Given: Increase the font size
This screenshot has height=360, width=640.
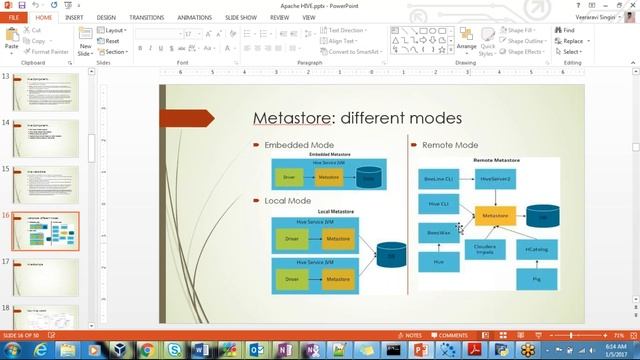Looking at the screenshot, I should pyautogui.click(x=209, y=34).
